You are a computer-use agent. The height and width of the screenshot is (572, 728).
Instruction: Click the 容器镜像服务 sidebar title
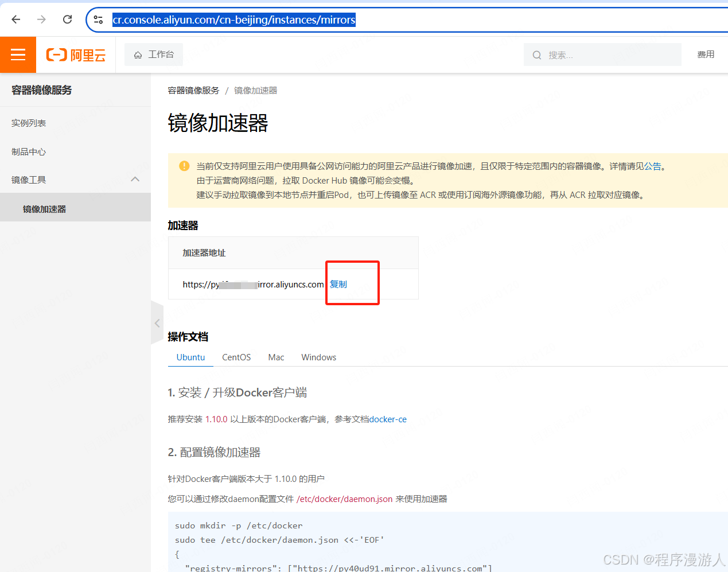(x=42, y=90)
